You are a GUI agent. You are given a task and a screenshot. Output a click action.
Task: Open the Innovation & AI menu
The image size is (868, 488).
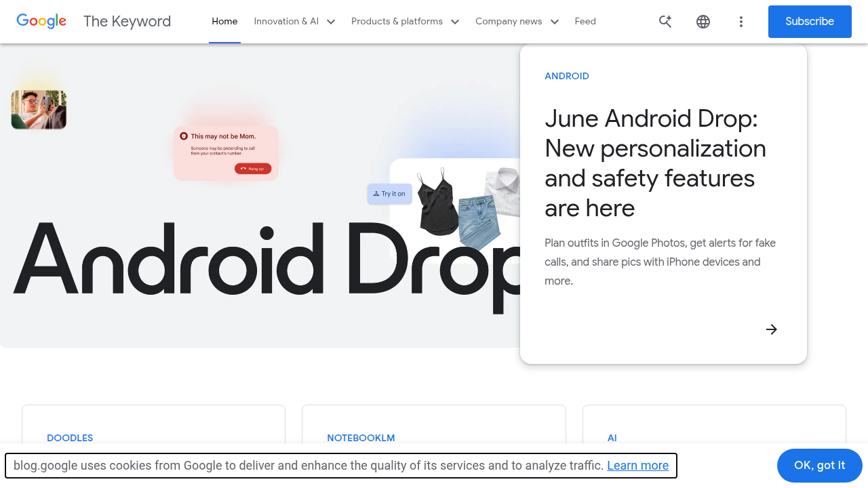(x=286, y=22)
